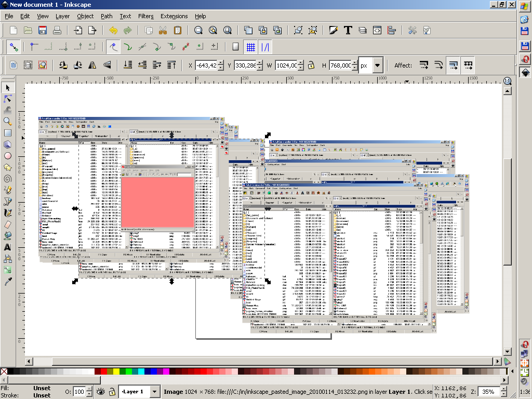Select the Rectangle tool

(x=8, y=133)
